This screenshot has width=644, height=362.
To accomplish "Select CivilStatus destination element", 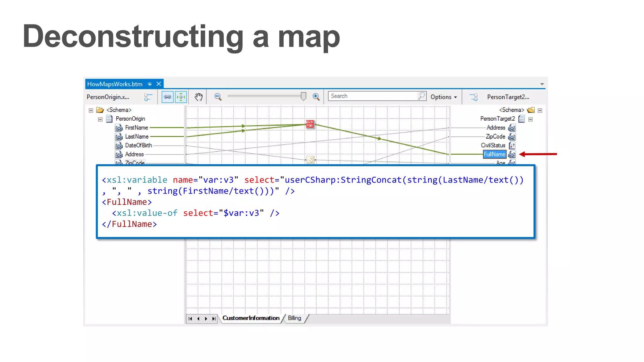I will (x=493, y=145).
